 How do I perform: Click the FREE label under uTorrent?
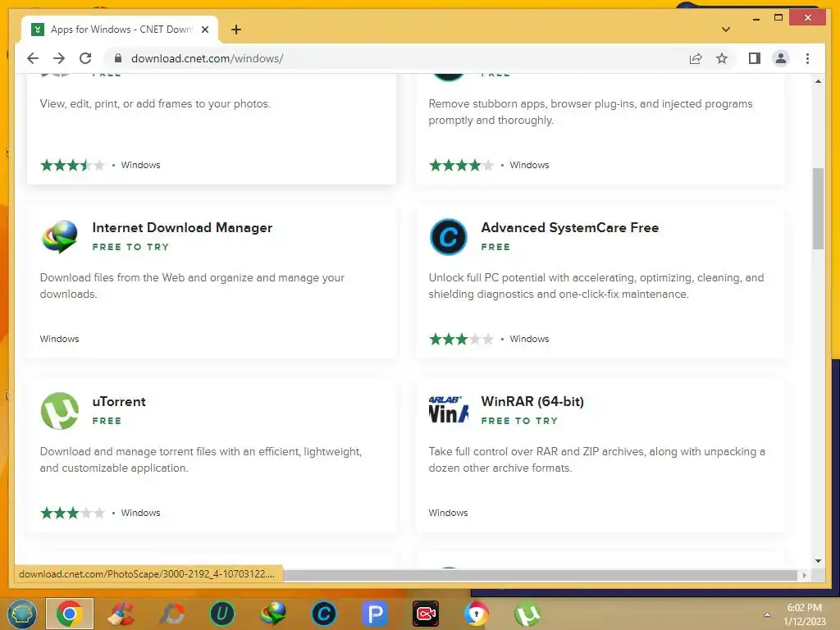point(107,421)
